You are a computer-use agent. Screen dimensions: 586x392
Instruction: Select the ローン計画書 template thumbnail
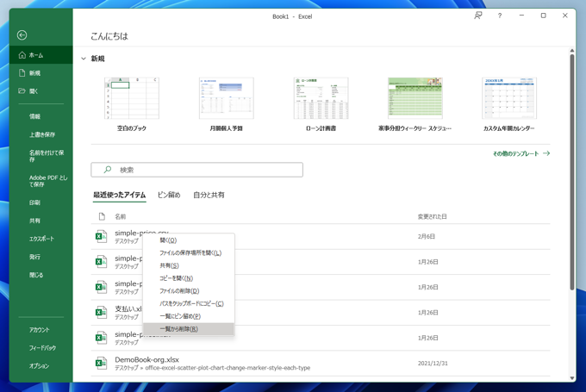(x=321, y=98)
